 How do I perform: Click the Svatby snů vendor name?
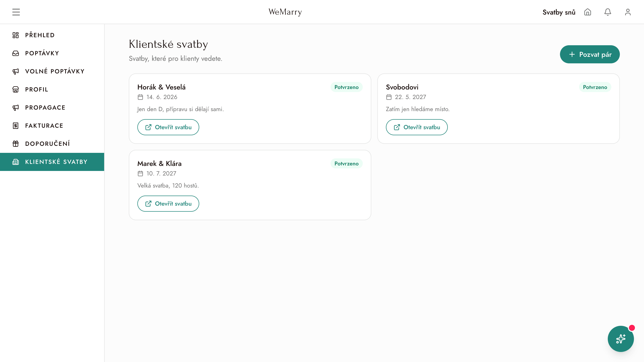coord(559,12)
